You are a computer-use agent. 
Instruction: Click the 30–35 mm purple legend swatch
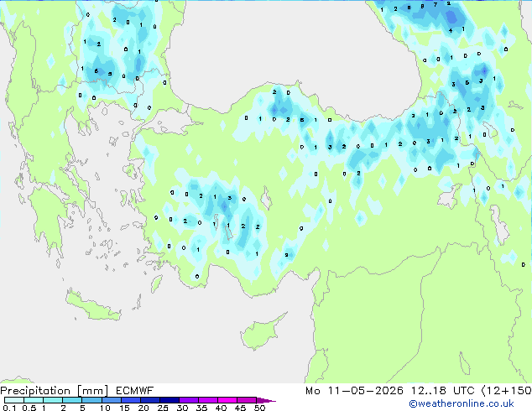point(188,400)
